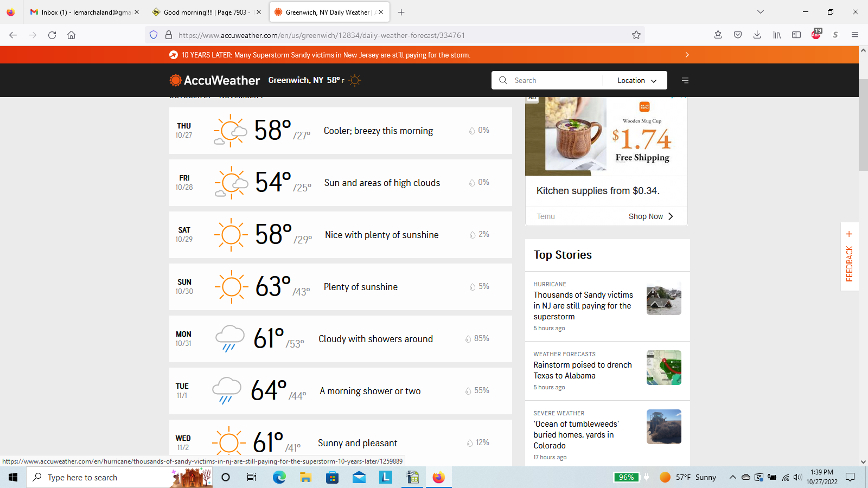Open Firefox application menu

coord(855,35)
